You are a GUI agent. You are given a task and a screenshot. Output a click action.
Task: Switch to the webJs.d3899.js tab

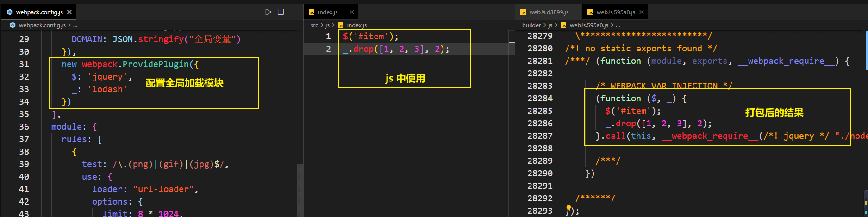pyautogui.click(x=549, y=12)
